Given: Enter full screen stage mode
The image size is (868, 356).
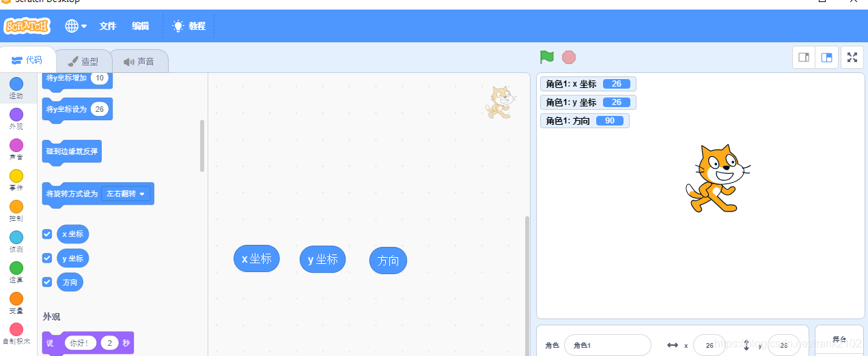Looking at the screenshot, I should (x=852, y=58).
